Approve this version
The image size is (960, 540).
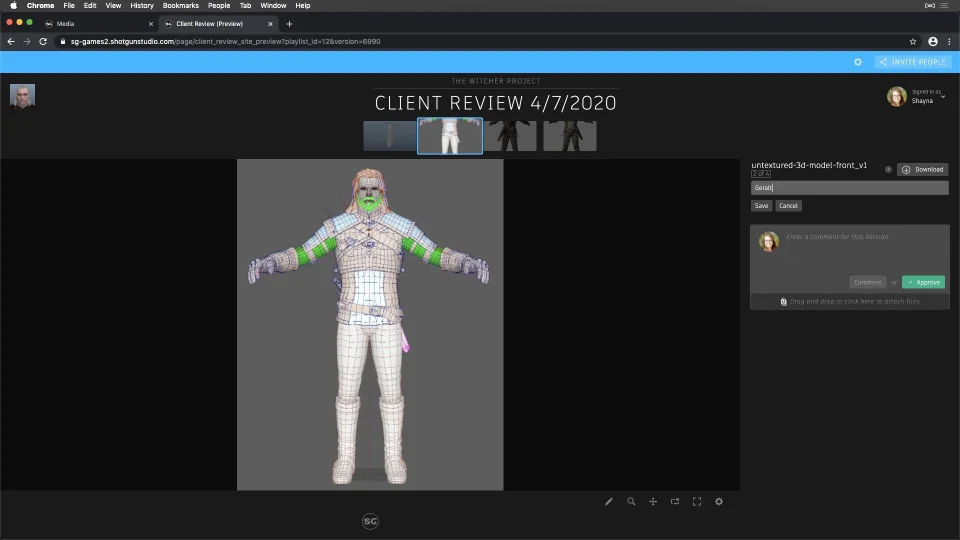point(923,282)
